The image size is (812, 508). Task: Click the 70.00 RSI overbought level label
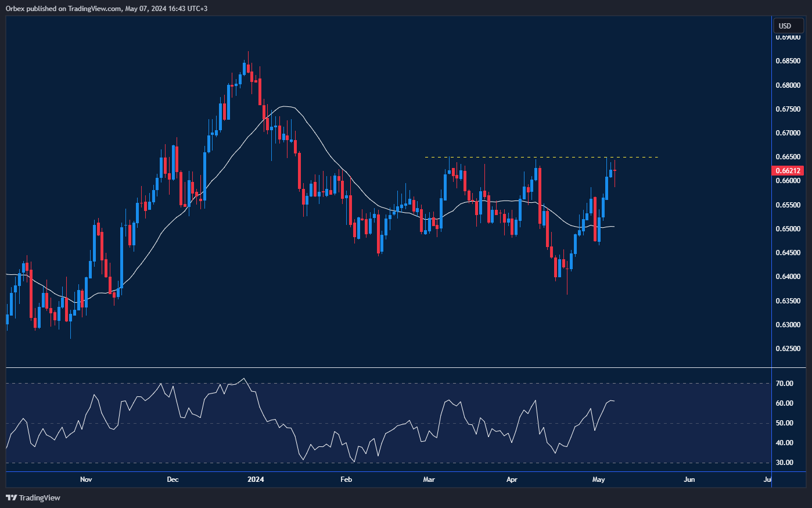coord(785,384)
